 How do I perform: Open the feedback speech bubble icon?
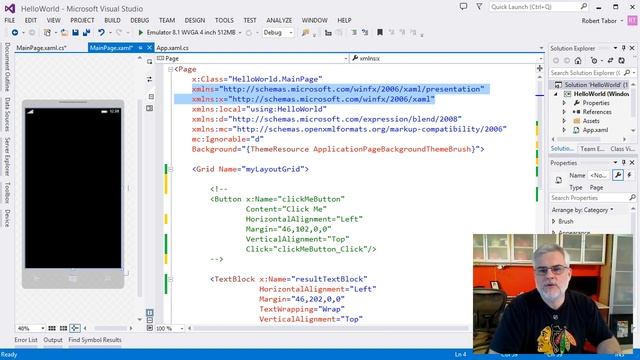(x=463, y=7)
